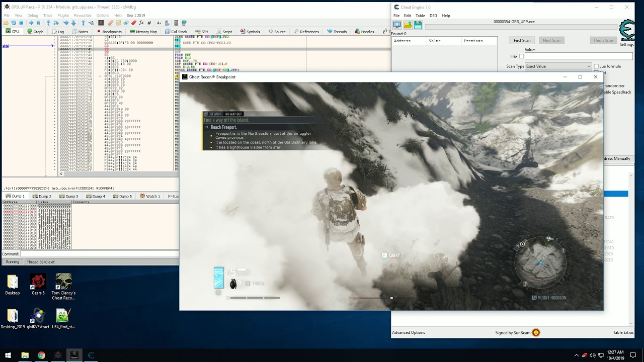The height and width of the screenshot is (362, 644).
Task: Click the x64dbg stop/close debuggee icon
Action: click(x=21, y=23)
